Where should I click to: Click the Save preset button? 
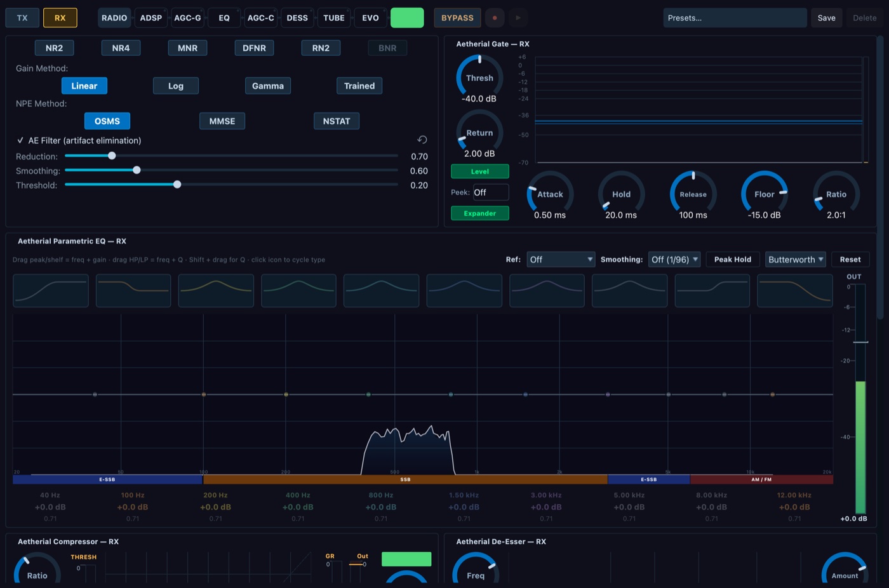coord(827,18)
